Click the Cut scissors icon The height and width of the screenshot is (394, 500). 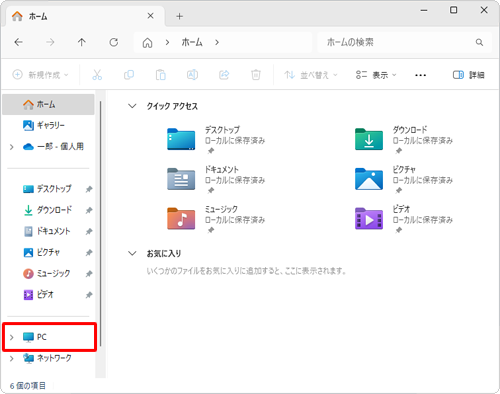(97, 75)
